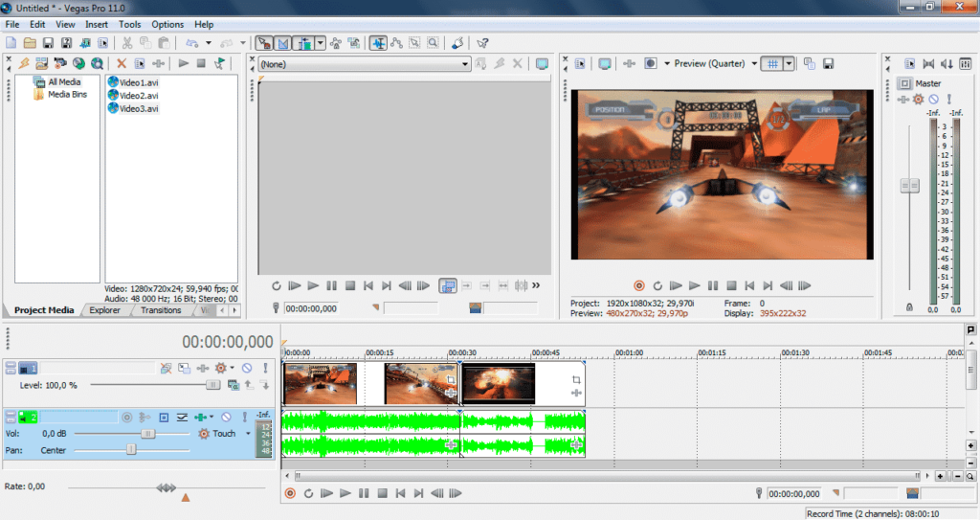Open the Insert menu

tap(97, 24)
